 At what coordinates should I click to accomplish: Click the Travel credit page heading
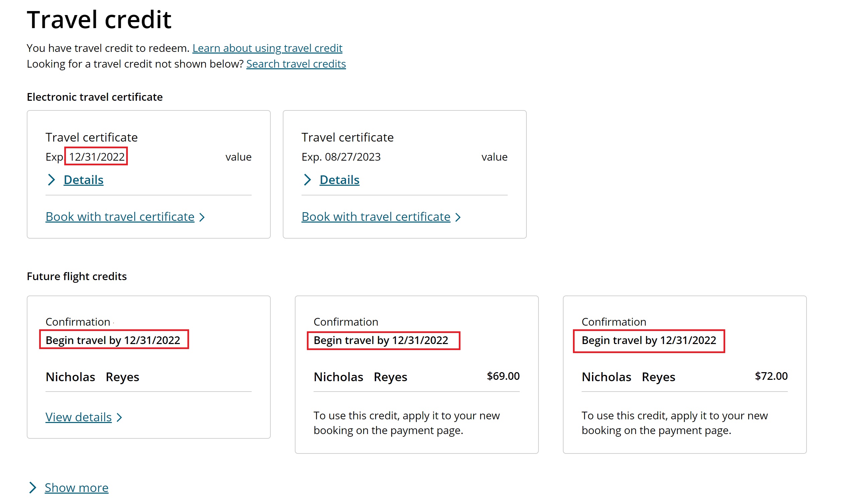[x=99, y=20]
